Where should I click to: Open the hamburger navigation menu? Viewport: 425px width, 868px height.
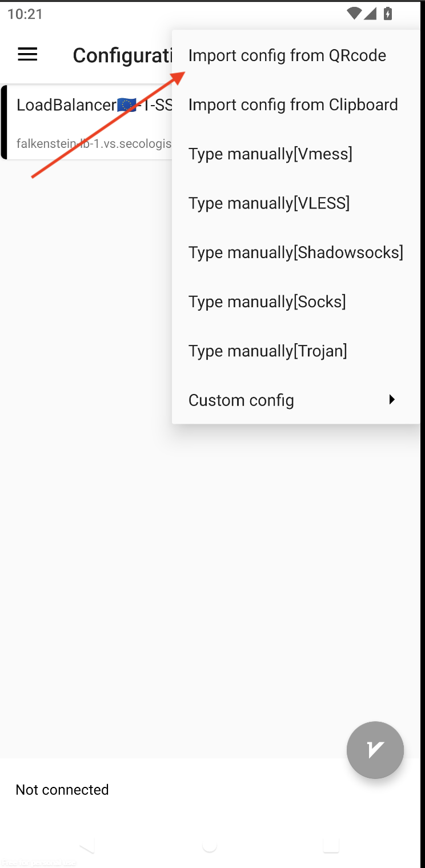[x=27, y=55]
